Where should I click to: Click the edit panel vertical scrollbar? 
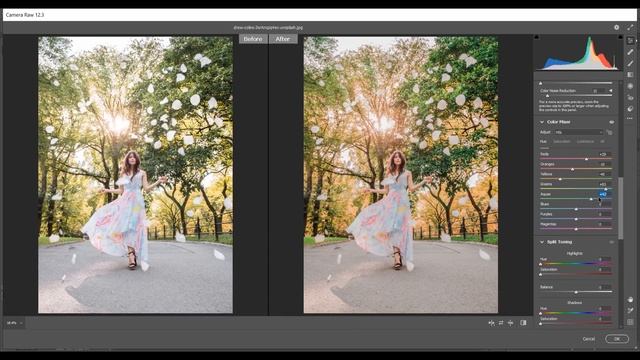pos(620,208)
